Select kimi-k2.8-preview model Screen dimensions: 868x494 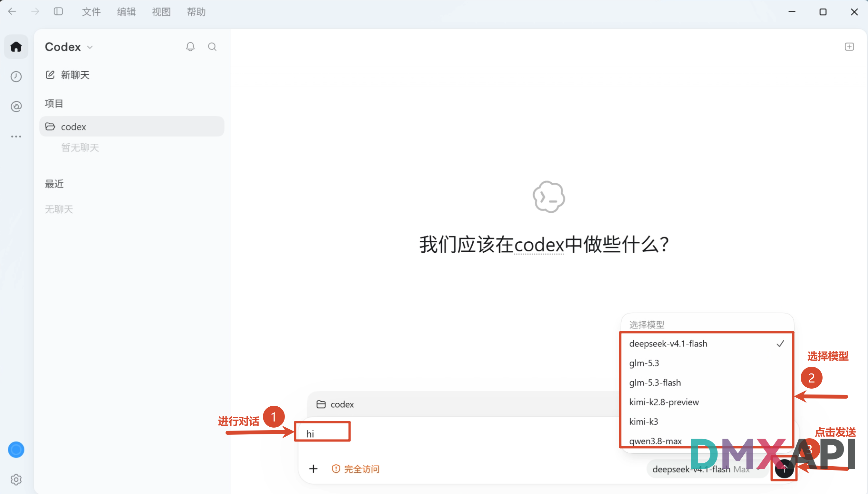pyautogui.click(x=707, y=402)
